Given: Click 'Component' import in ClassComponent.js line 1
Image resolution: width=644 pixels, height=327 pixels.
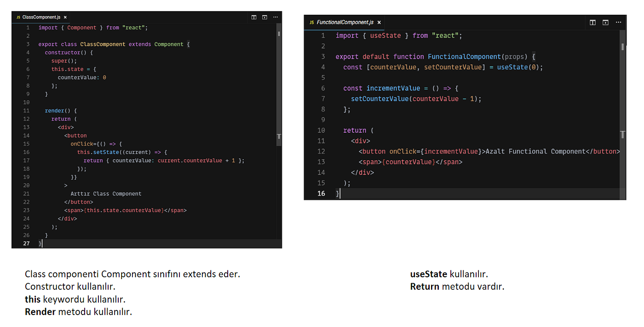Looking at the screenshot, I should tap(82, 28).
